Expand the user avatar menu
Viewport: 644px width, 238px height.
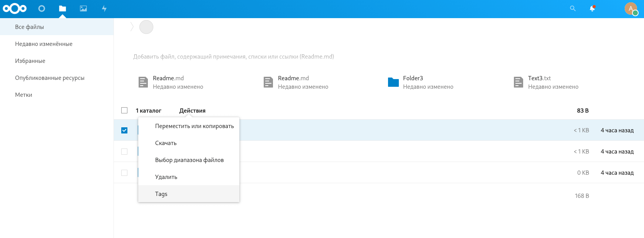[x=631, y=8]
